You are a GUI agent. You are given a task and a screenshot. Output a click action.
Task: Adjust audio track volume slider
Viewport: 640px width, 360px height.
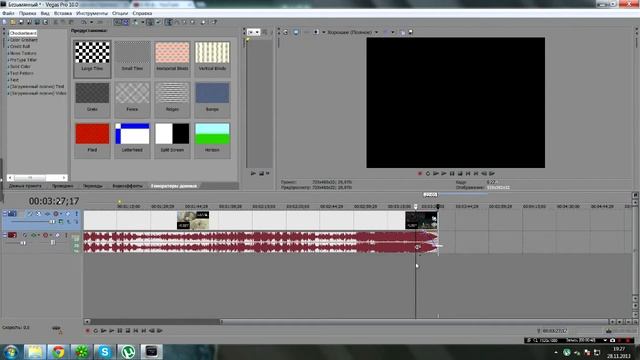(x=23, y=243)
